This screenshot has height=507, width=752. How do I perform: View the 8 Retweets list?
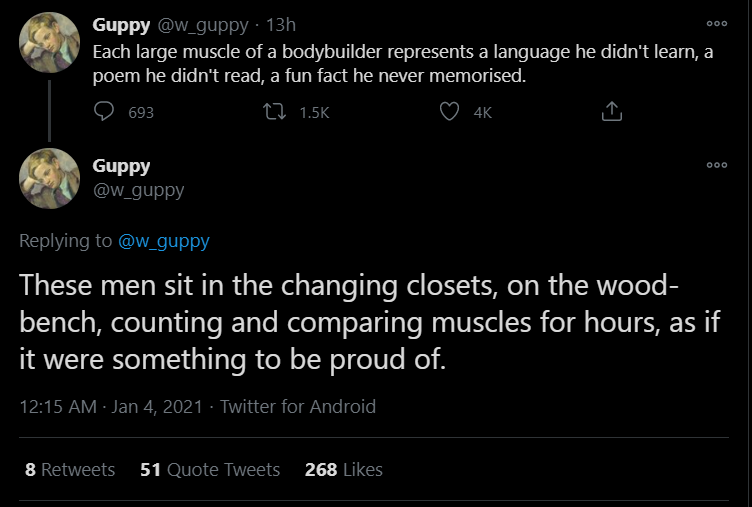[x=70, y=469]
